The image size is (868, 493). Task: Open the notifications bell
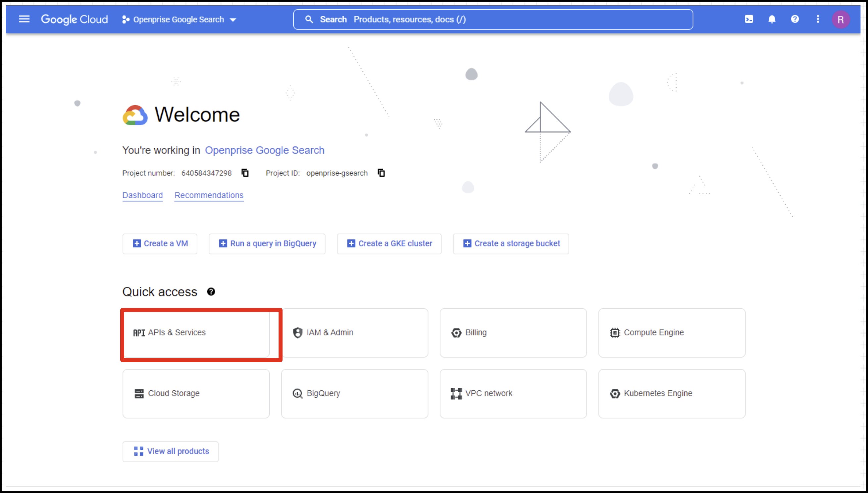click(x=772, y=19)
